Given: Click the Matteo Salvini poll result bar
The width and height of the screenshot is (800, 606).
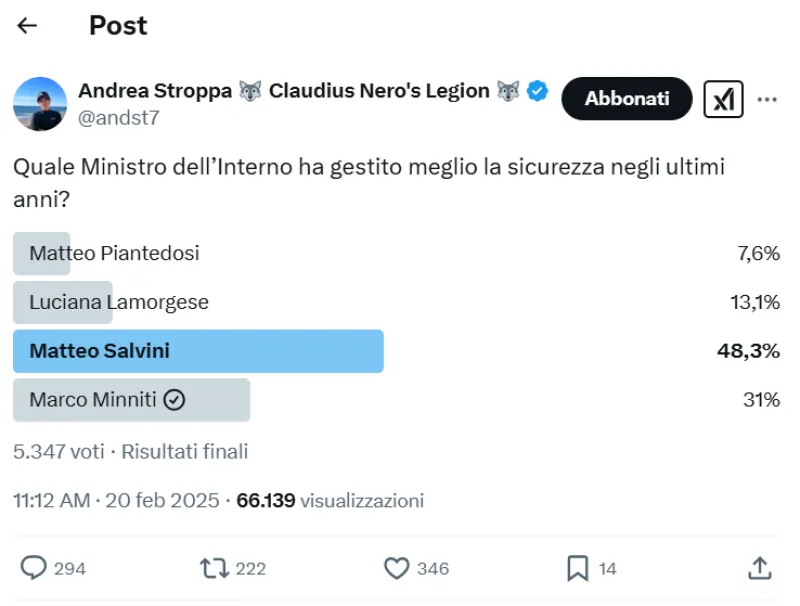Looking at the screenshot, I should [198, 351].
